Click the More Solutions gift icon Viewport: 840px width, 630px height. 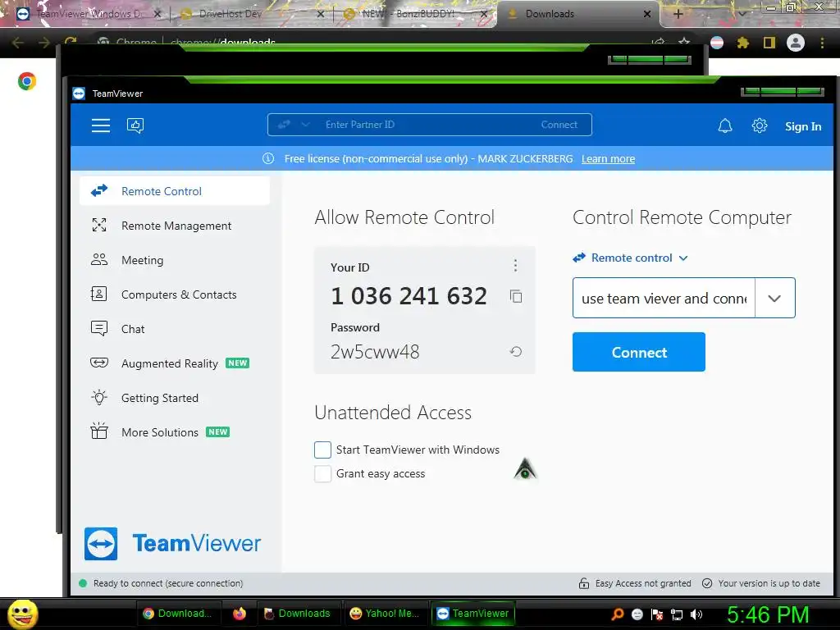click(99, 431)
